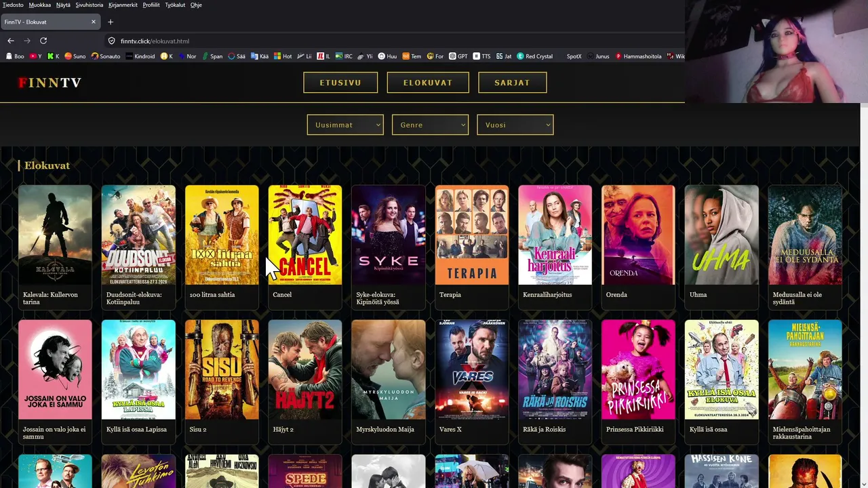The height and width of the screenshot is (488, 868).
Task: Close the FinnTV - Elokuvat tab
Action: [x=94, y=22]
